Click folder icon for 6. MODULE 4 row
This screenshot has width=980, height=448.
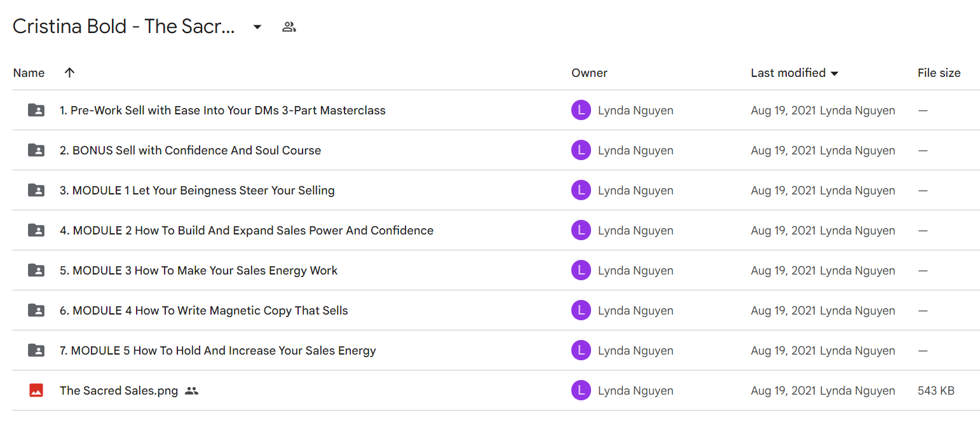click(x=36, y=310)
